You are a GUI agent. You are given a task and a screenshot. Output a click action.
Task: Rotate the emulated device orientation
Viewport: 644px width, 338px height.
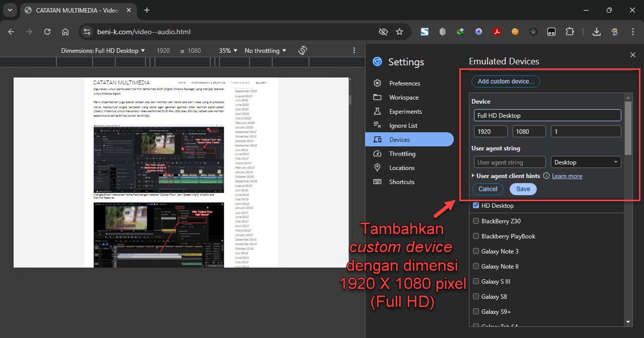point(302,50)
